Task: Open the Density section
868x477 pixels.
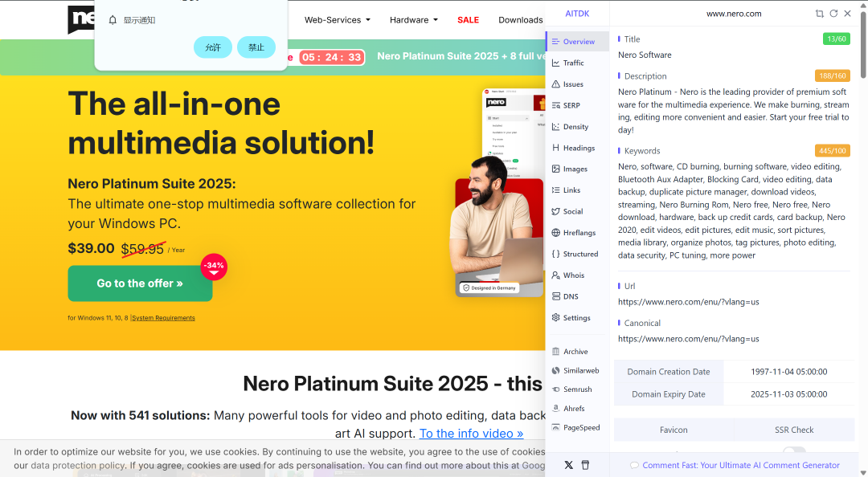Action: (x=577, y=127)
